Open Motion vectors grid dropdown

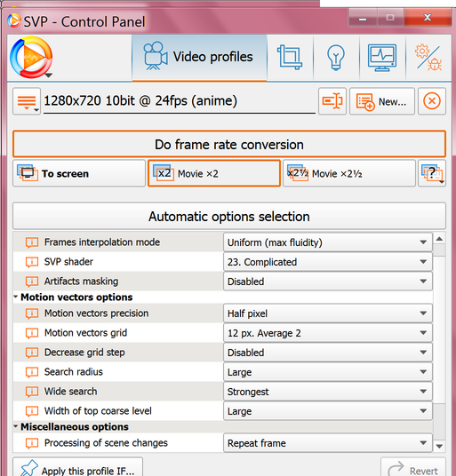(x=328, y=333)
